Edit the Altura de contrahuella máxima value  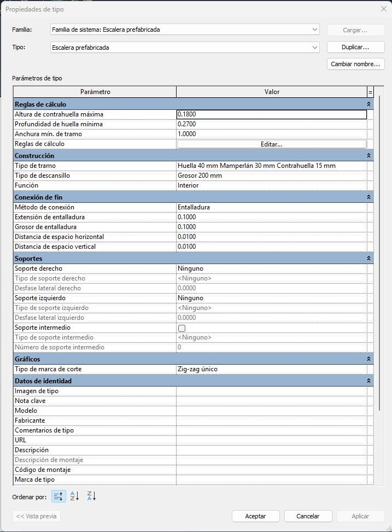(271, 115)
